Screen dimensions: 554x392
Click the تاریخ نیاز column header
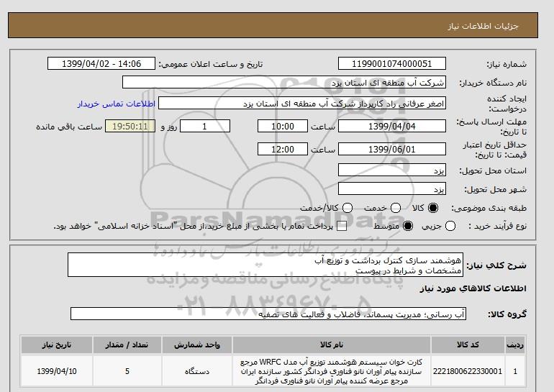coord(57,345)
